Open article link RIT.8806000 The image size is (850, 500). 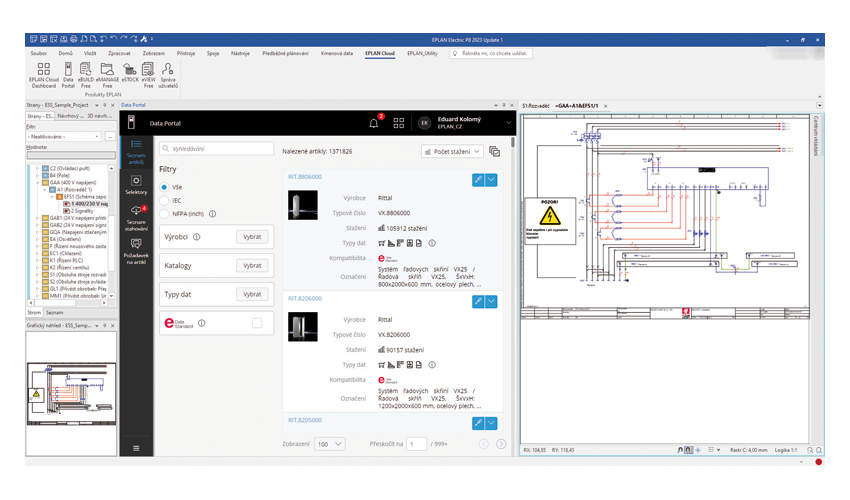[x=305, y=177]
